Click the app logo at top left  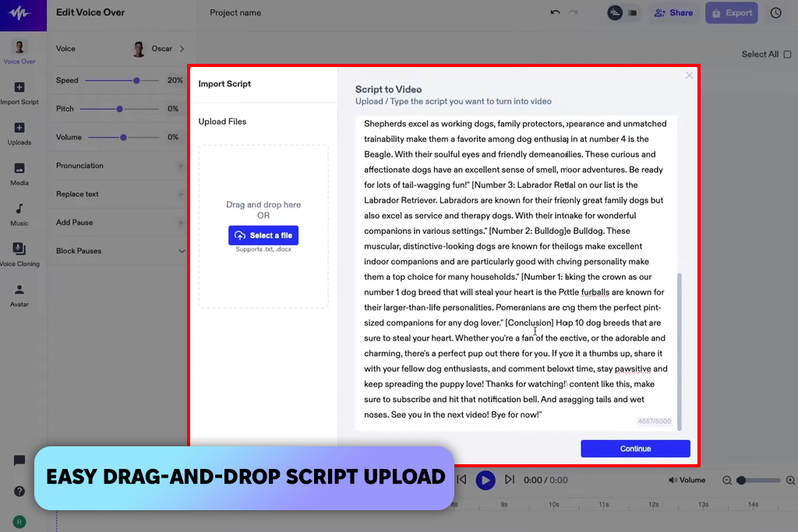click(x=20, y=14)
